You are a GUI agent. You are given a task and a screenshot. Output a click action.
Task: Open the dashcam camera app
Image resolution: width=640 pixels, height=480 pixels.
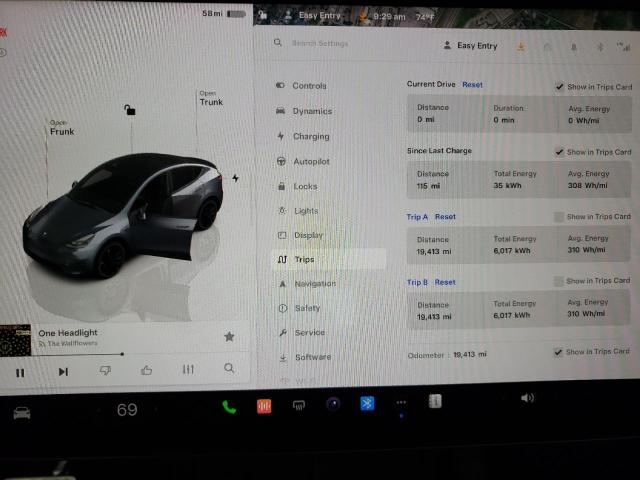pyautogui.click(x=333, y=404)
